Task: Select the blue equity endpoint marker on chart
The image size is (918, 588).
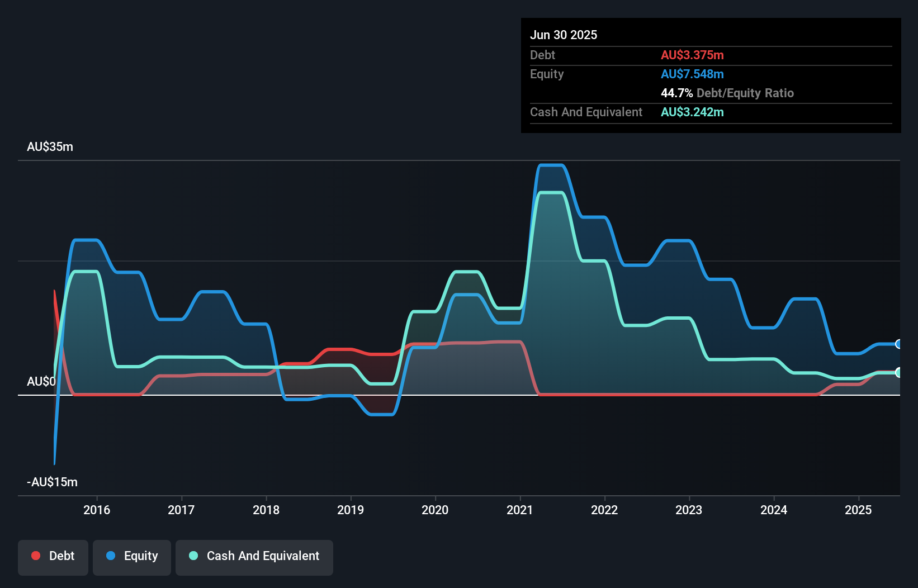Action: 898,345
